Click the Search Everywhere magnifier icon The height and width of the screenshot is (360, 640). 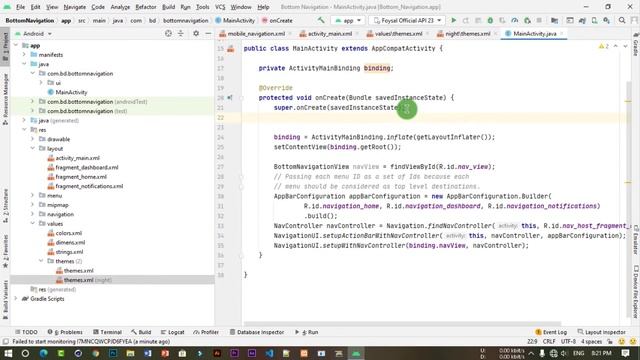click(622, 20)
